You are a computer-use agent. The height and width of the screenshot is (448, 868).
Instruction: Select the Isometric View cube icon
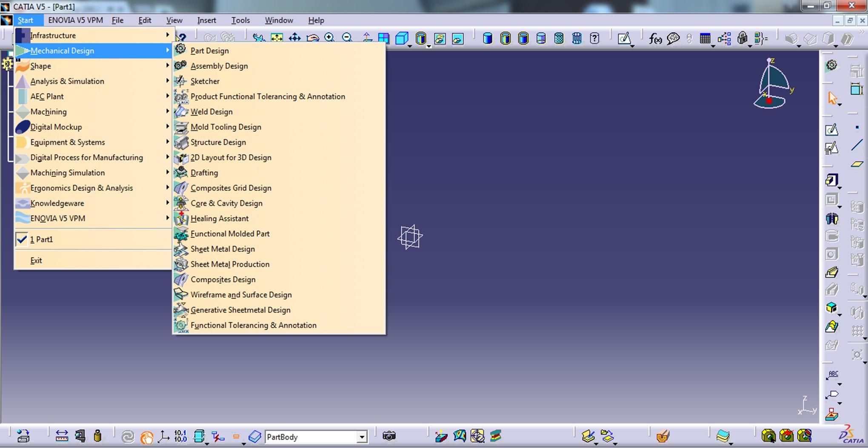tap(402, 39)
